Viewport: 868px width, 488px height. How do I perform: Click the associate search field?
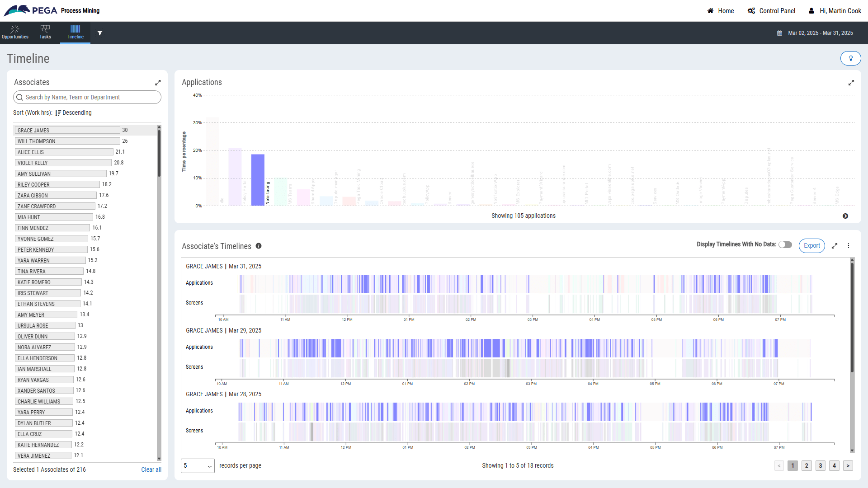(x=87, y=97)
